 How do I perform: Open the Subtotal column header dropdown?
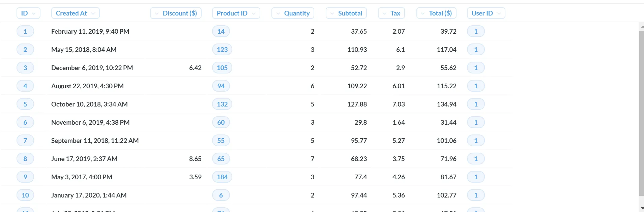(x=346, y=13)
